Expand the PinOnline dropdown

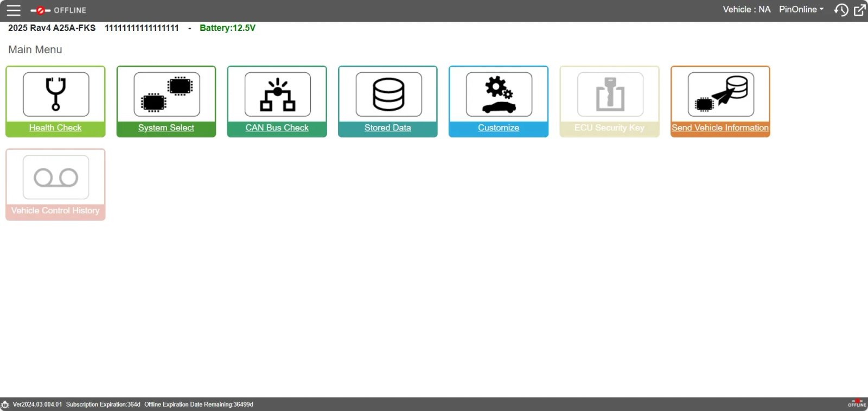coord(801,10)
